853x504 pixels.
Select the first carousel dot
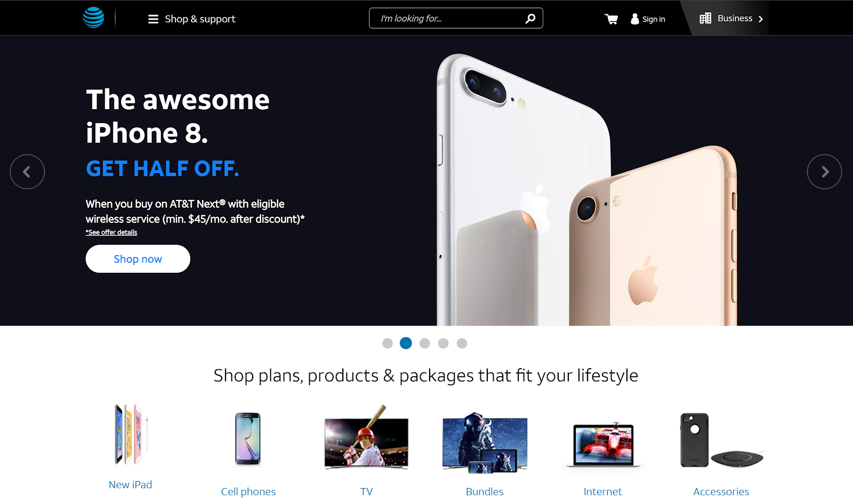click(x=388, y=344)
